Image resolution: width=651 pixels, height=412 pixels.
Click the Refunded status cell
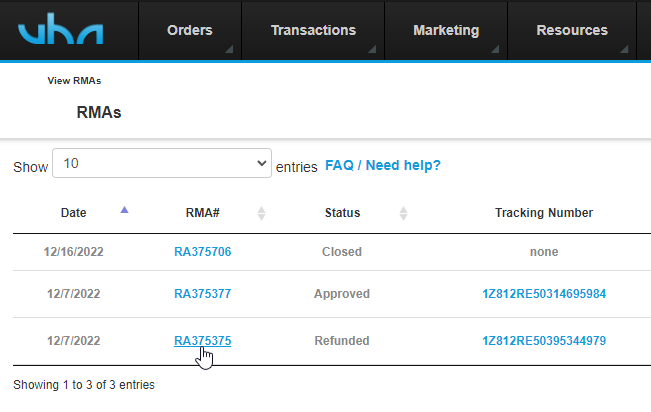342,341
